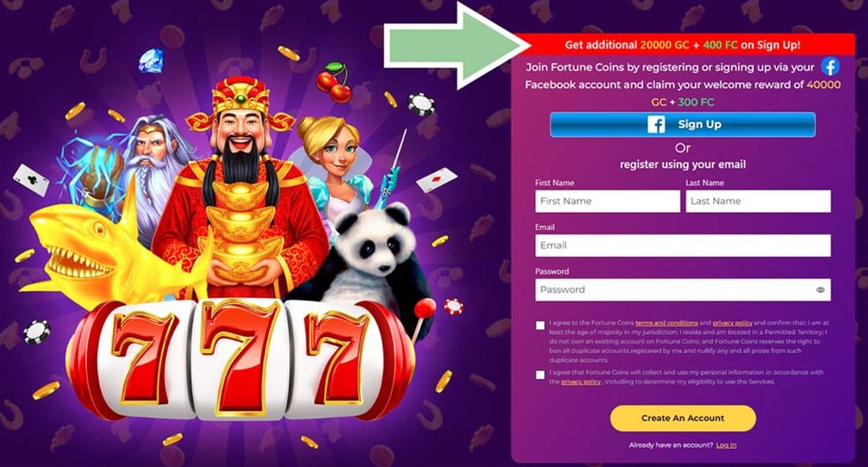The height and width of the screenshot is (467, 868).
Task: Click the red cherries icon
Action: [x=334, y=82]
